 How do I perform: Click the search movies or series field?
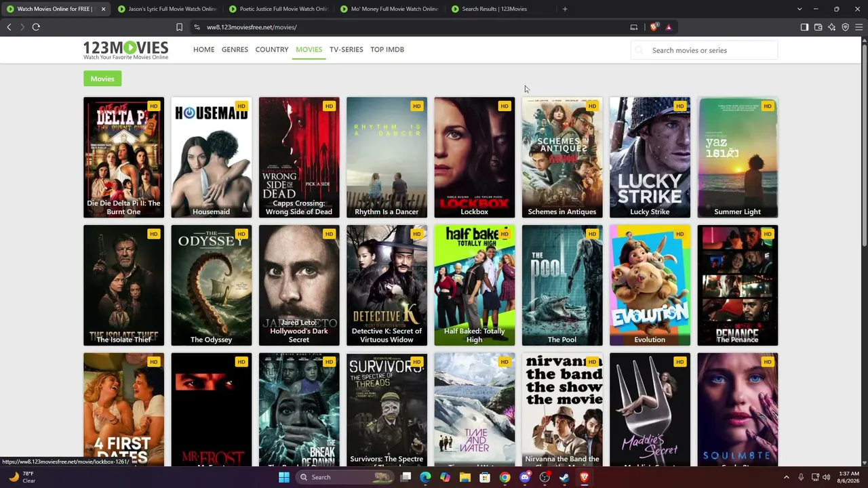[x=705, y=50]
